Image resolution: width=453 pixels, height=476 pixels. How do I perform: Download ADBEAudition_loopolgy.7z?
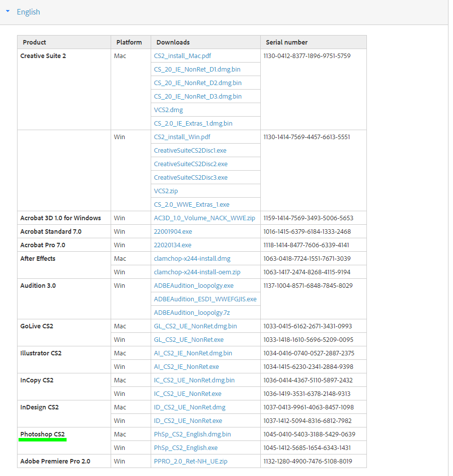(192, 313)
